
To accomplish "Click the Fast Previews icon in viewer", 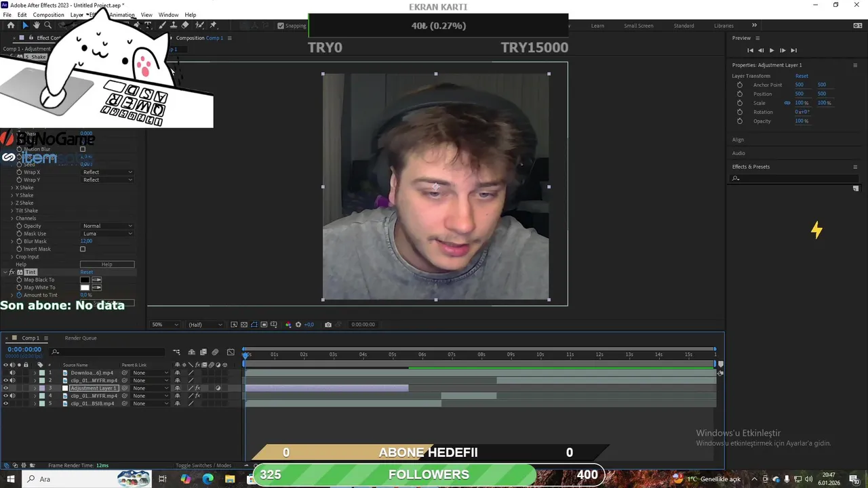I will coord(234,325).
